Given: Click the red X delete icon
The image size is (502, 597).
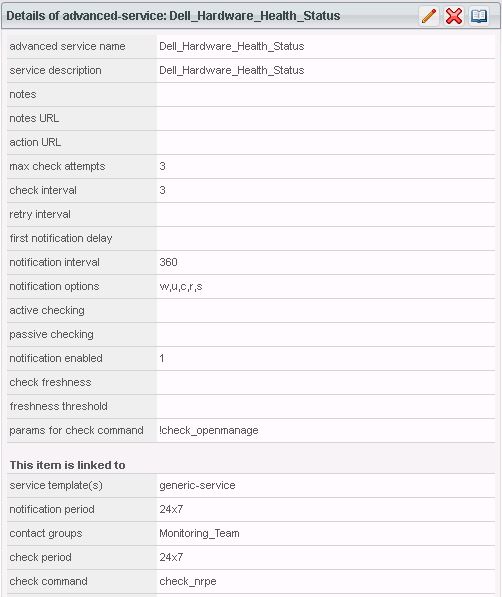Looking at the screenshot, I should pyautogui.click(x=454, y=16).
